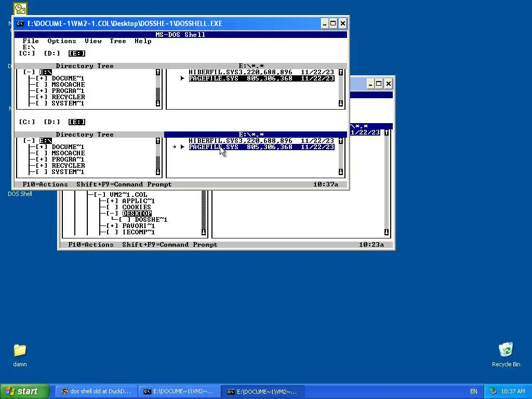Select SYSTEM~1 folder in lower Directory Tree
Image resolution: width=532 pixels, height=399 pixels.
68,172
